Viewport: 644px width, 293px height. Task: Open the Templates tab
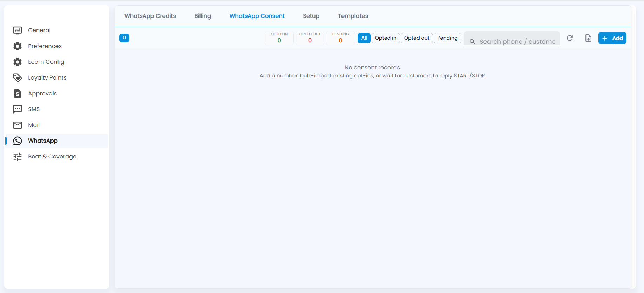pos(353,16)
